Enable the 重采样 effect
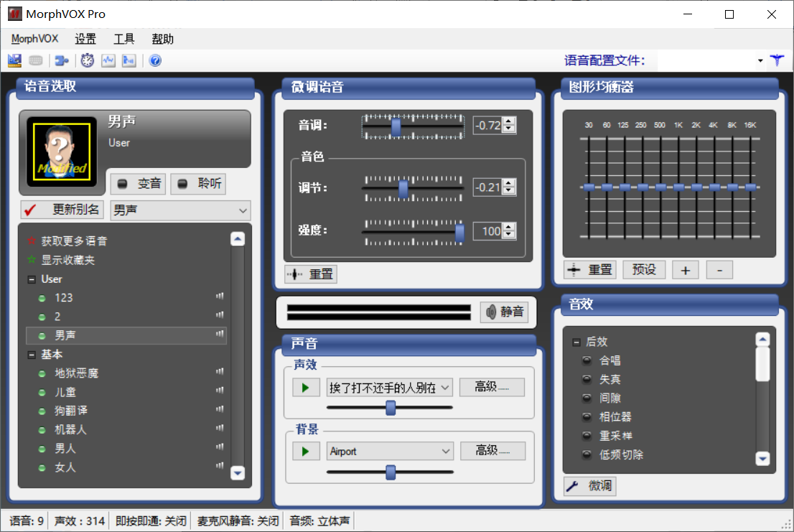 click(587, 436)
